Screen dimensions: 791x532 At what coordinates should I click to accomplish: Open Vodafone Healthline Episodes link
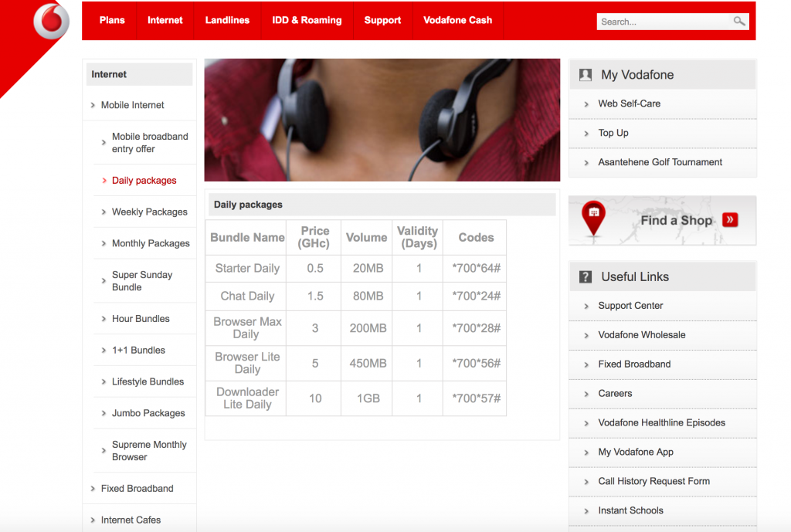coord(661,422)
